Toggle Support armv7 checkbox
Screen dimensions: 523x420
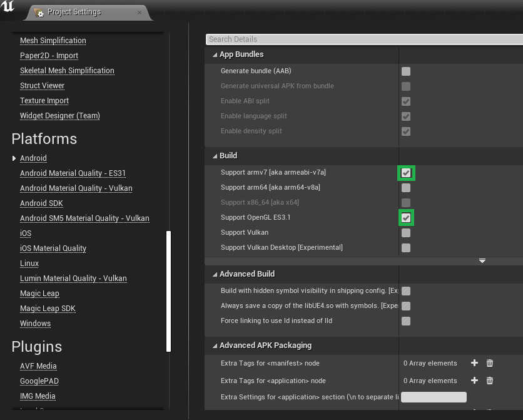pos(406,173)
